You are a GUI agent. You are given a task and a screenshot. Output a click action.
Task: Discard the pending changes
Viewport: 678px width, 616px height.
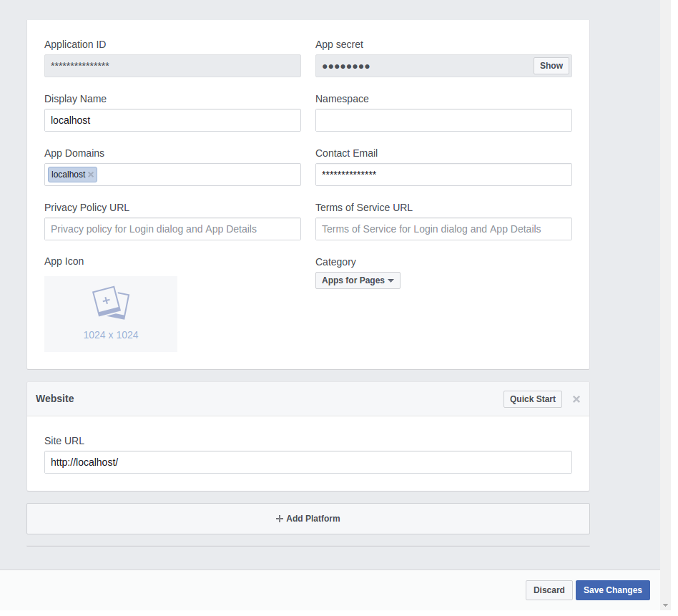pyautogui.click(x=549, y=590)
